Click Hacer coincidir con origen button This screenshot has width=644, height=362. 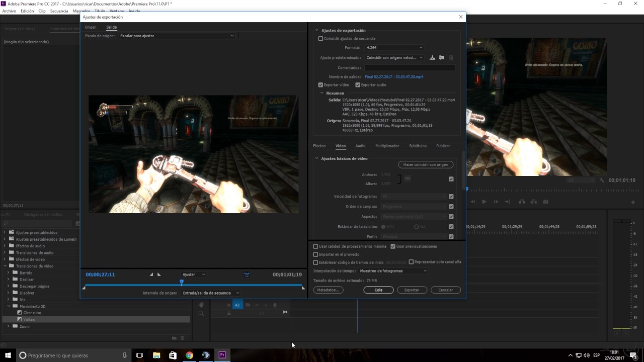(426, 164)
